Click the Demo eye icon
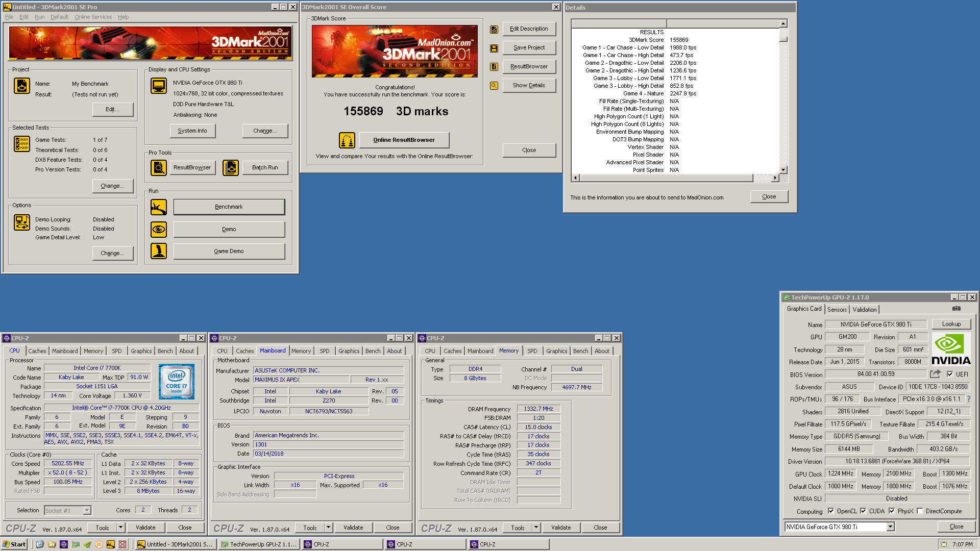Screen dimensions: 980x551 159,229
